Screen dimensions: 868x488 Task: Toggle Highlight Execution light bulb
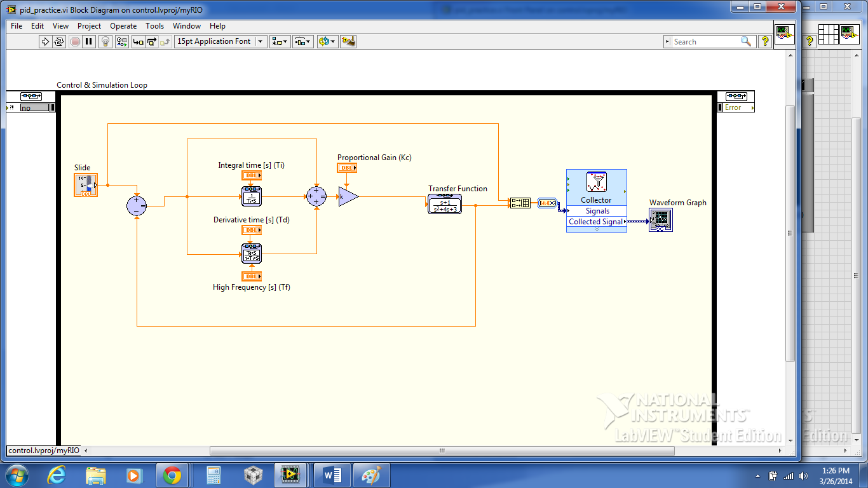[106, 41]
